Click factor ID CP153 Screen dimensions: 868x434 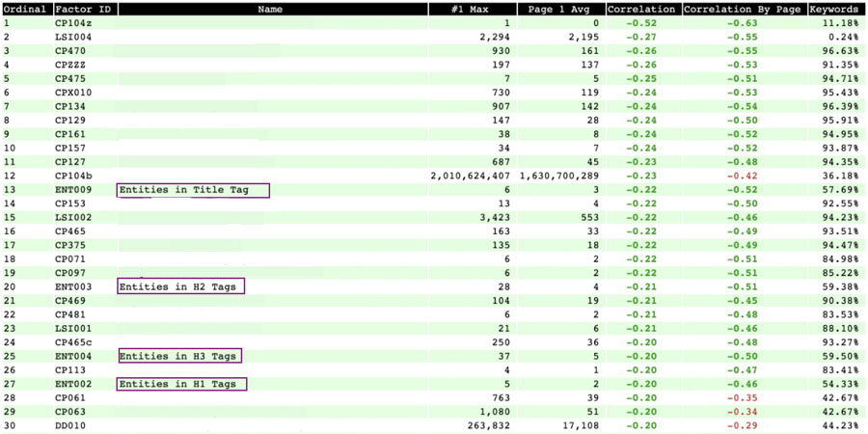pos(69,203)
